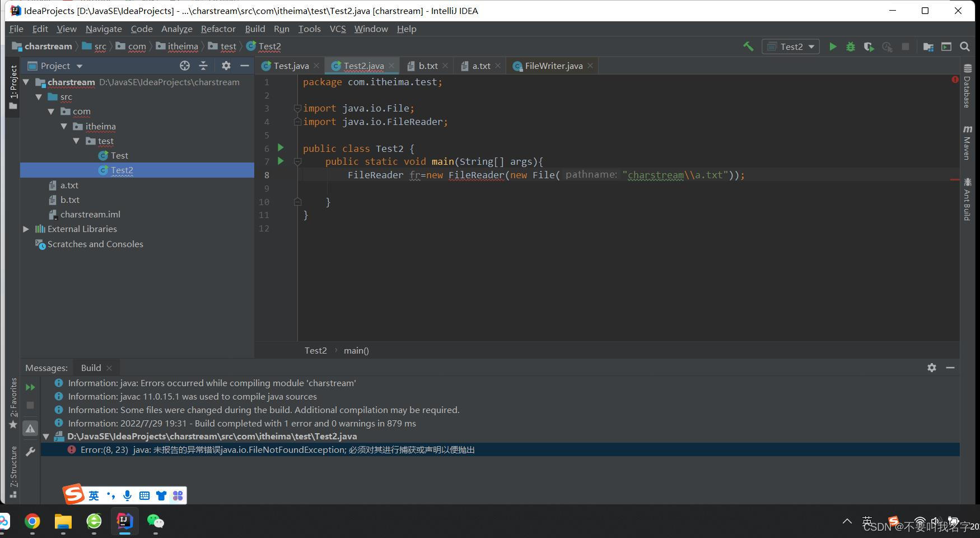980x538 pixels.
Task: Open File Explorer from the taskbar
Action: [63, 522]
